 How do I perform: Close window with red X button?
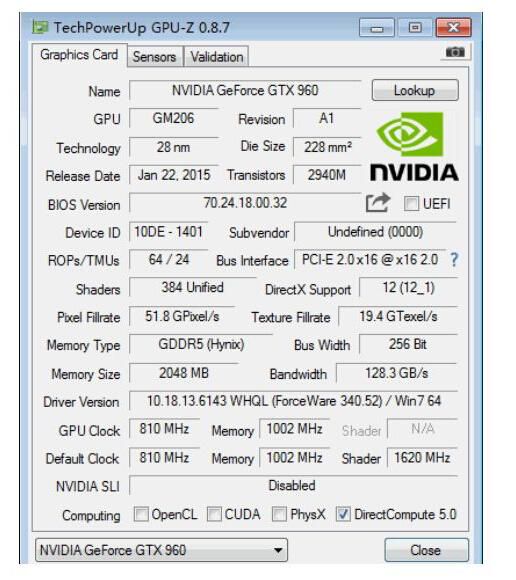(x=453, y=28)
